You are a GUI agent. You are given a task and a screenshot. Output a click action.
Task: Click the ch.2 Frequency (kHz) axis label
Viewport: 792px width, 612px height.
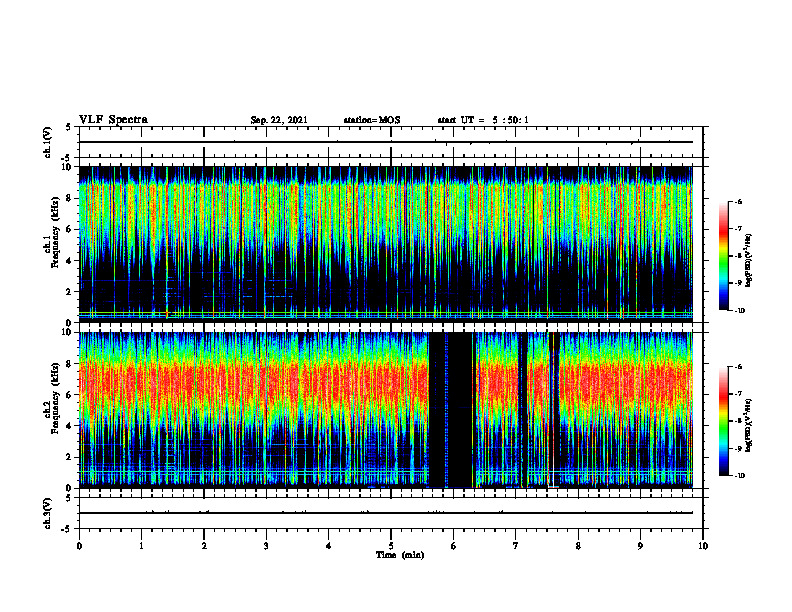pyautogui.click(x=52, y=398)
